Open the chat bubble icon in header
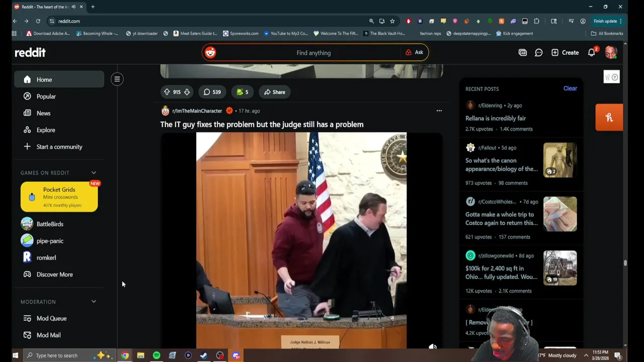 (x=539, y=52)
